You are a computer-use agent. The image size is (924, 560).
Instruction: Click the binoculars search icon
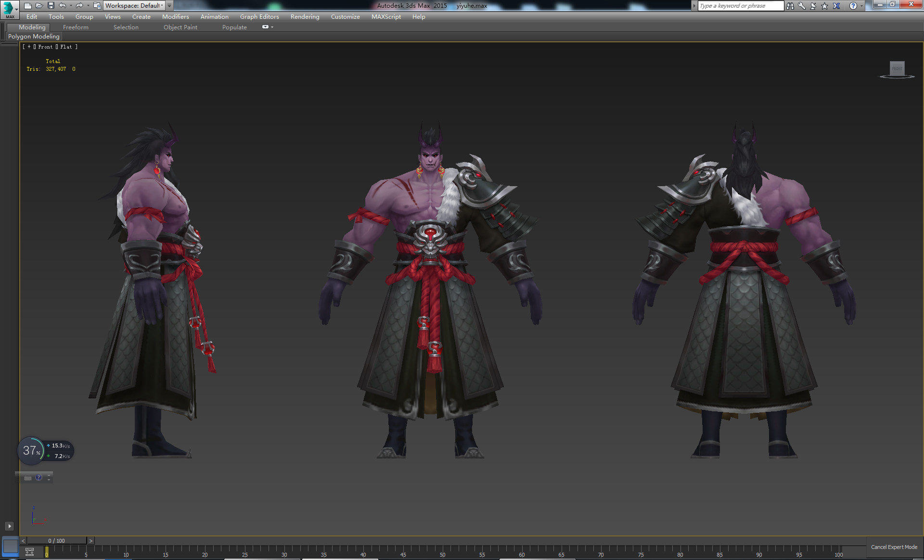point(790,6)
